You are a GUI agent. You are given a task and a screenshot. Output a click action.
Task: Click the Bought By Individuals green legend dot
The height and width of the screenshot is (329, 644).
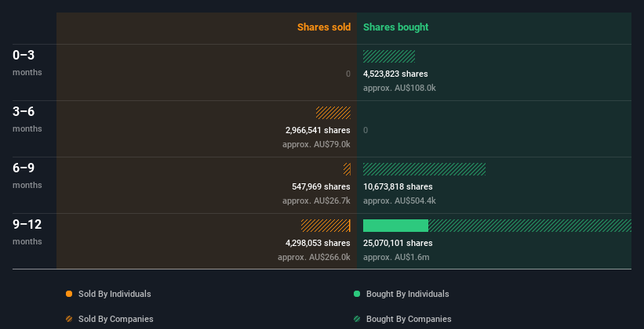pos(357,294)
